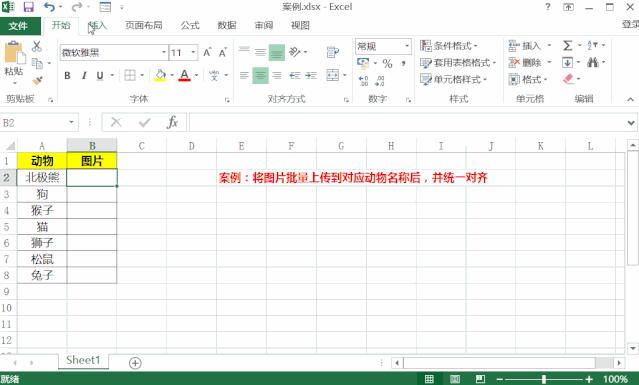Undo the last action
Screen dimensions: 639x385
click(x=49, y=7)
